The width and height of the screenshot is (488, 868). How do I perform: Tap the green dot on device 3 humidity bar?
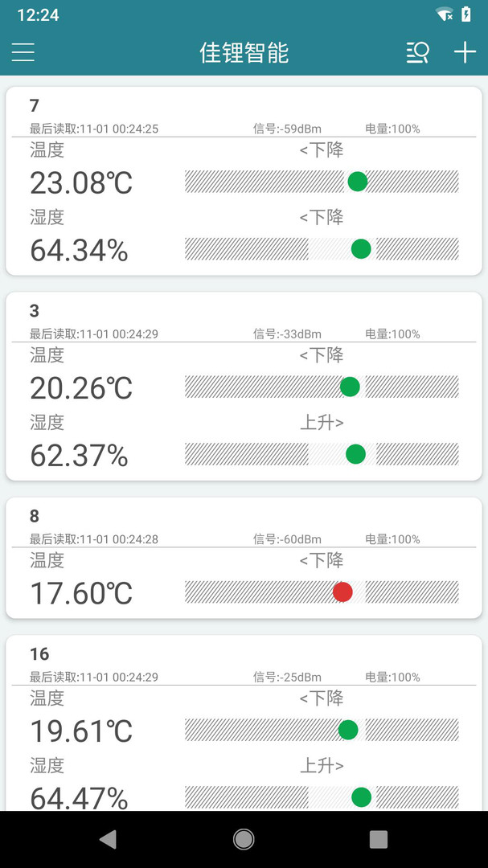(355, 454)
